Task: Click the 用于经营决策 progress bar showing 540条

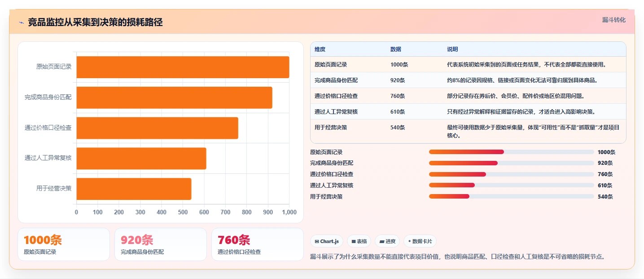Action: 512,196
